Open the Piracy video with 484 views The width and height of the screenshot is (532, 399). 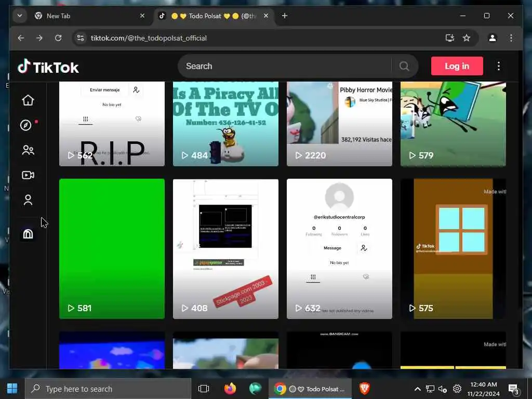pos(225,124)
